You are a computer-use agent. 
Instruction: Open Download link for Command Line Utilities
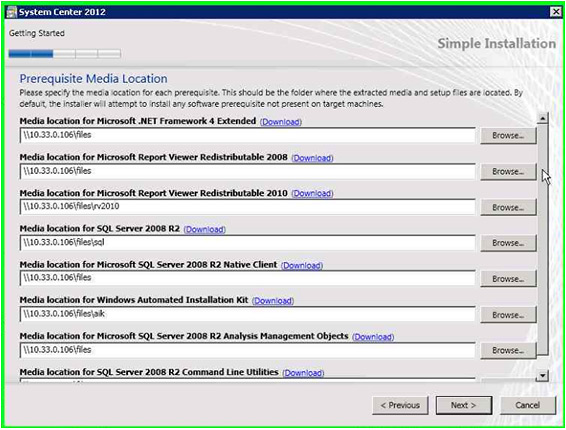click(x=303, y=373)
